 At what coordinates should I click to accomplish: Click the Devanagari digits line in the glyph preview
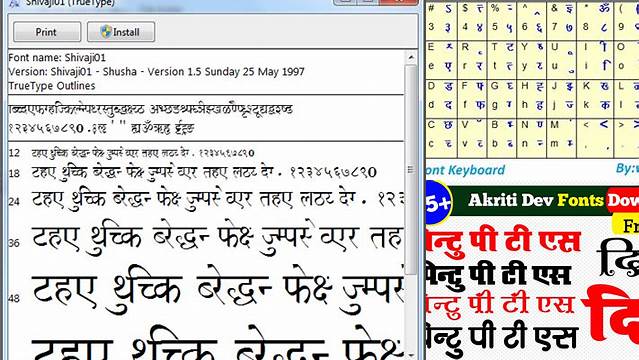101,128
